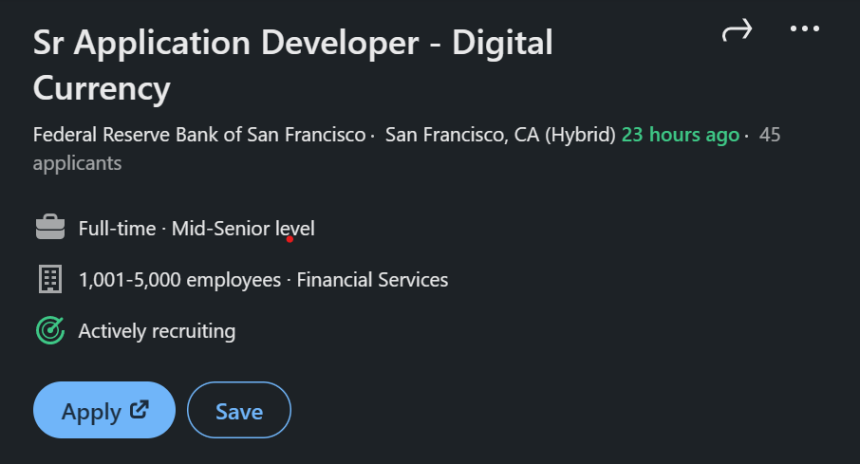Image resolution: width=860 pixels, height=464 pixels.
Task: Select the Full-time employment type text
Action: (x=117, y=229)
